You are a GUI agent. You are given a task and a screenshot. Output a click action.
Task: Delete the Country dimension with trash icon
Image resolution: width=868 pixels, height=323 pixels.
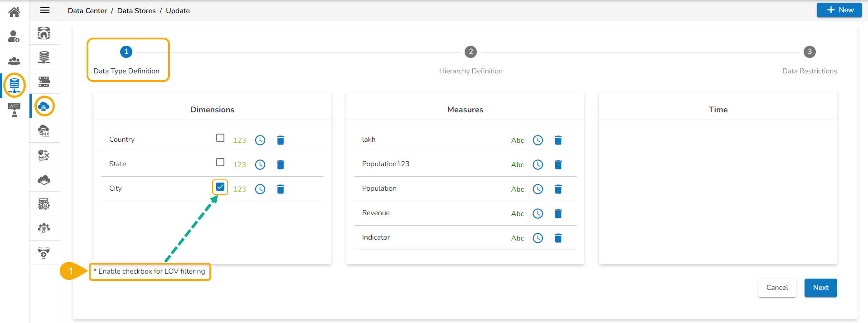281,140
